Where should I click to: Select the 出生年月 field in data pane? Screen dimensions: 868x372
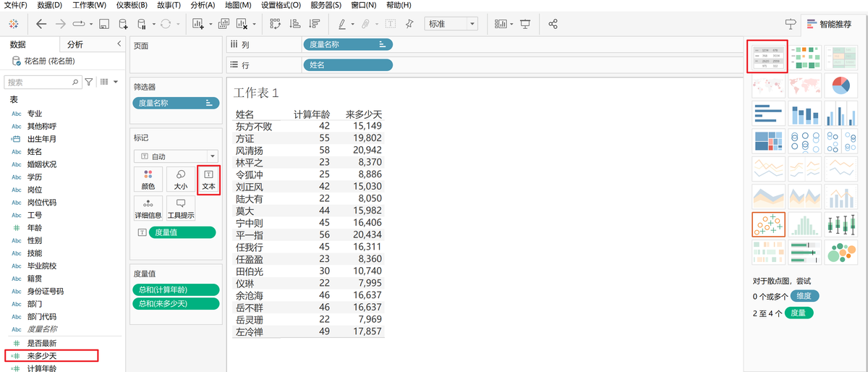42,139
